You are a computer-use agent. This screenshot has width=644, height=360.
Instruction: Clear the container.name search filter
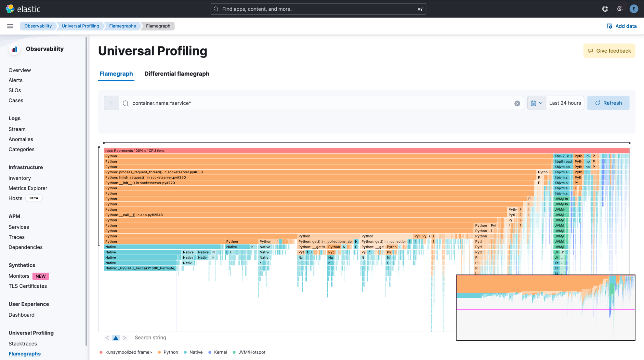(517, 103)
